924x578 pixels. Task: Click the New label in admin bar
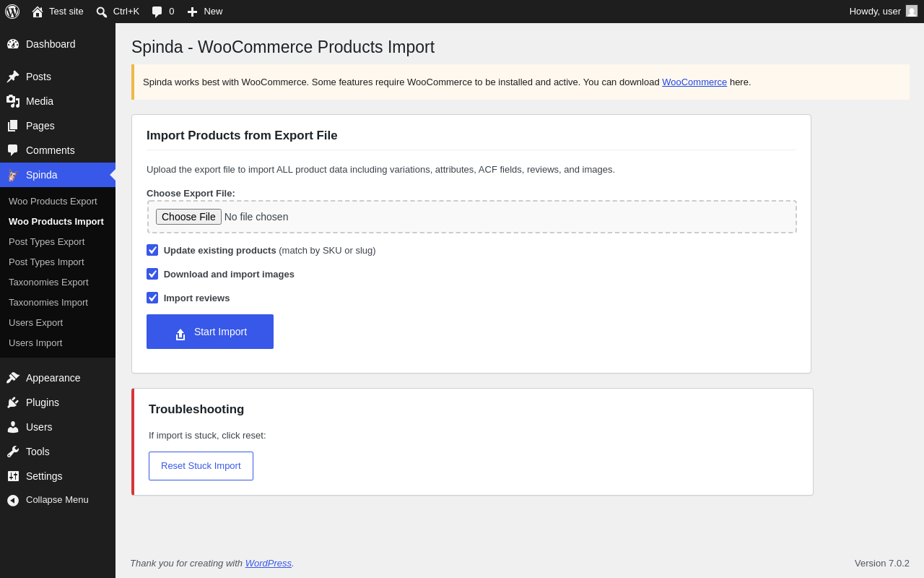[x=213, y=11]
